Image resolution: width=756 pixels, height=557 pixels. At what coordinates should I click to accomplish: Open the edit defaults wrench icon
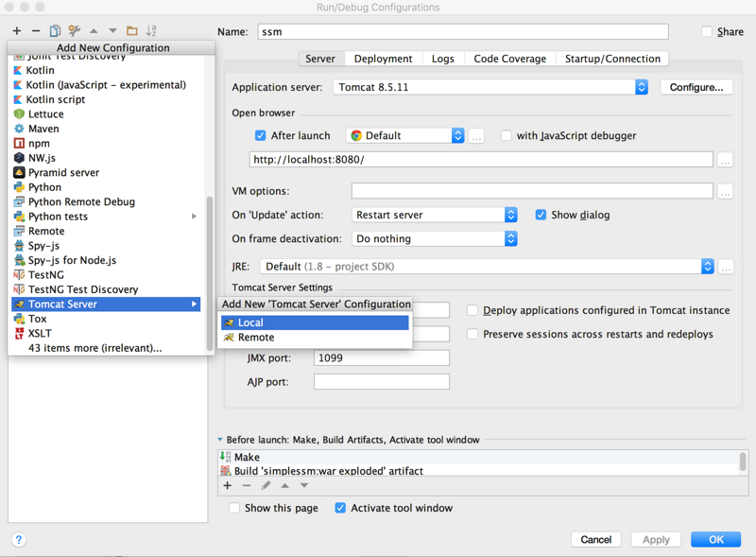pos(75,31)
